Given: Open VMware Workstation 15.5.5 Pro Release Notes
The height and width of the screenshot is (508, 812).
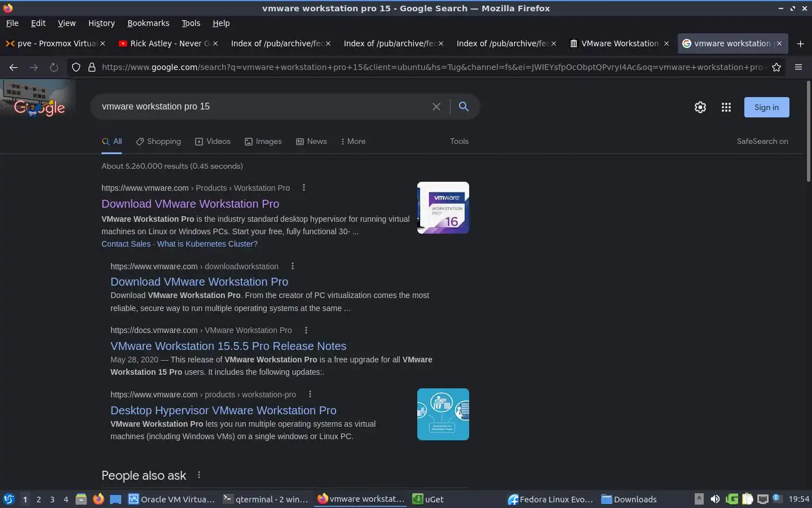Looking at the screenshot, I should coord(228,346).
